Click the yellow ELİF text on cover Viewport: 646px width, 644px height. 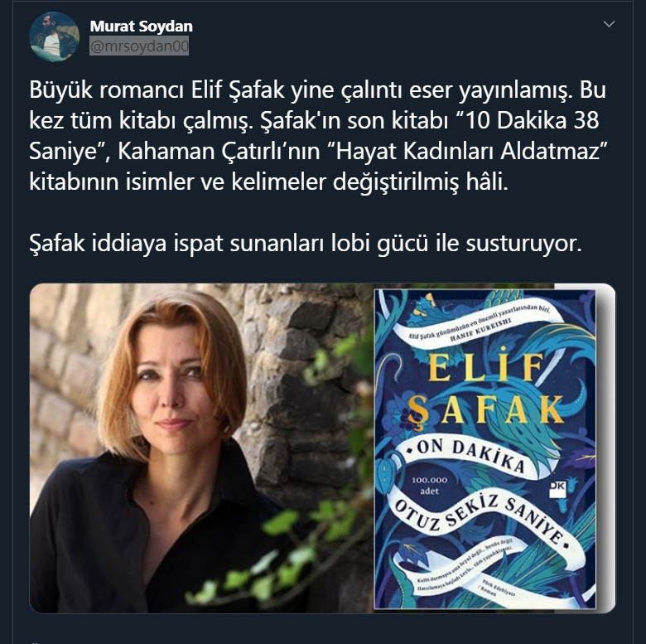(486, 368)
